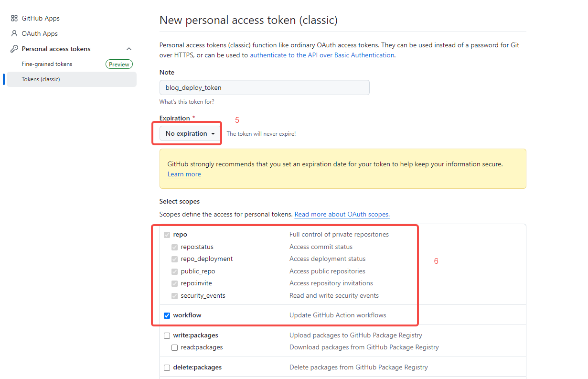Click the Note text field
588x379 pixels.
pos(264,87)
